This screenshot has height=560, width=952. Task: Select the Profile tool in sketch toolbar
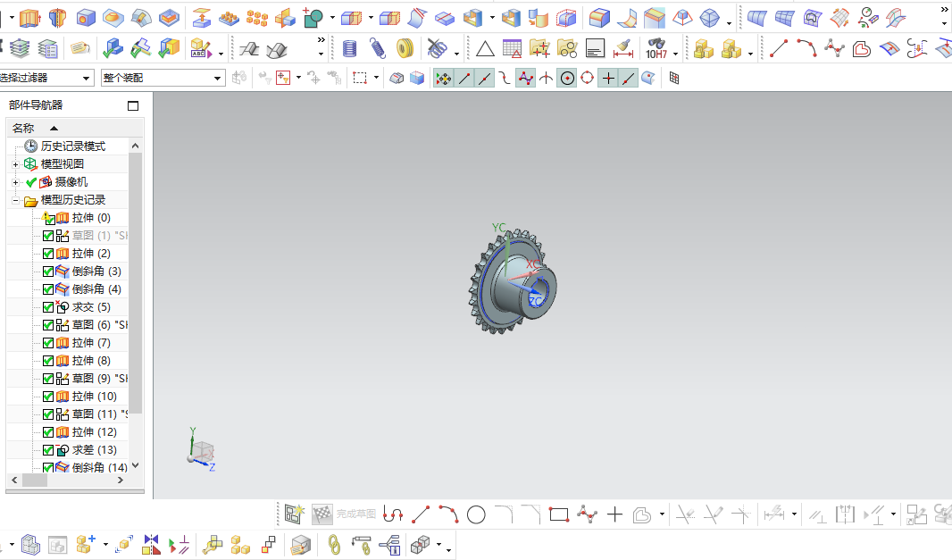click(x=393, y=515)
